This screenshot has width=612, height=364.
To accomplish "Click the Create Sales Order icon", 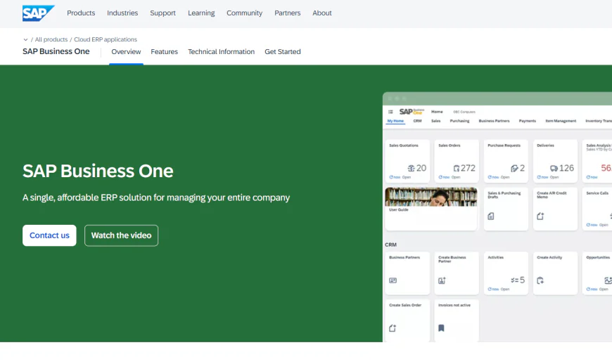I will pos(393,329).
